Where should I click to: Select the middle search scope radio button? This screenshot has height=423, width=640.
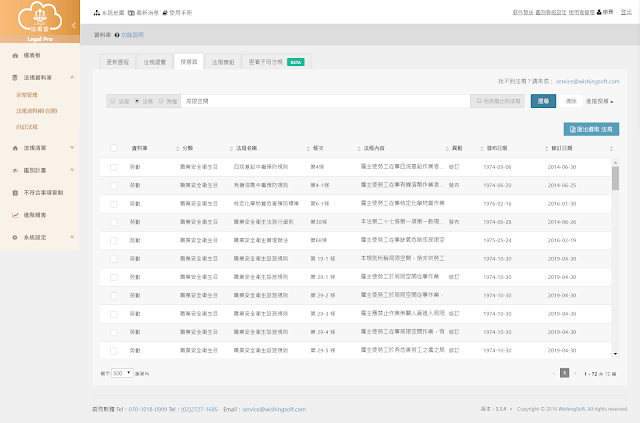137,101
